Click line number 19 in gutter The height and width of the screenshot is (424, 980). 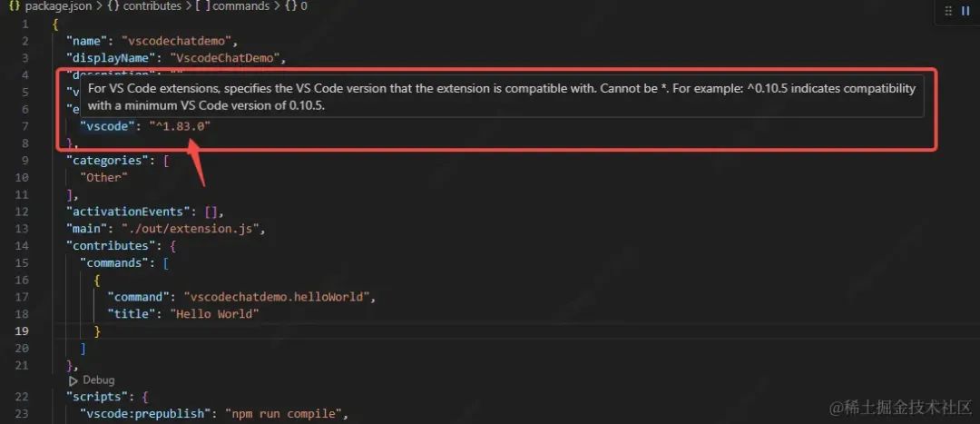point(22,330)
